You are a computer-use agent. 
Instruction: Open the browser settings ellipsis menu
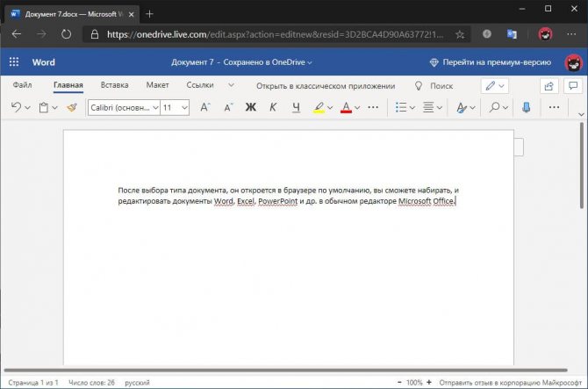(571, 34)
